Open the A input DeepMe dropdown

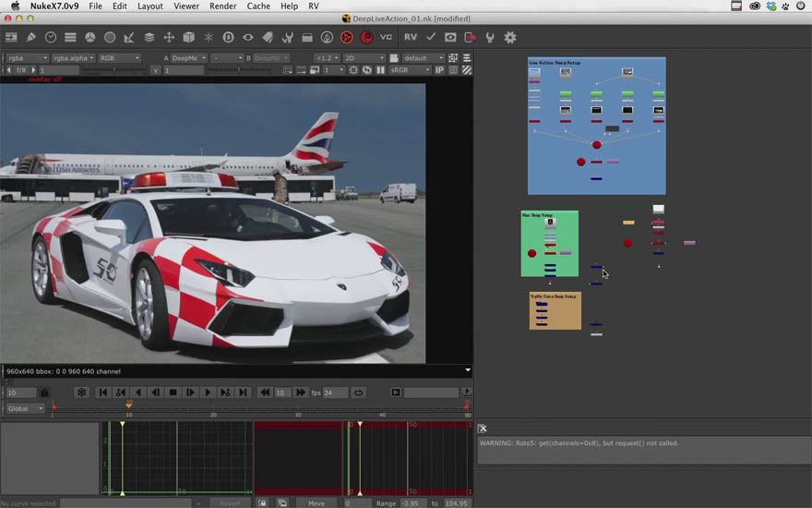pyautogui.click(x=188, y=58)
